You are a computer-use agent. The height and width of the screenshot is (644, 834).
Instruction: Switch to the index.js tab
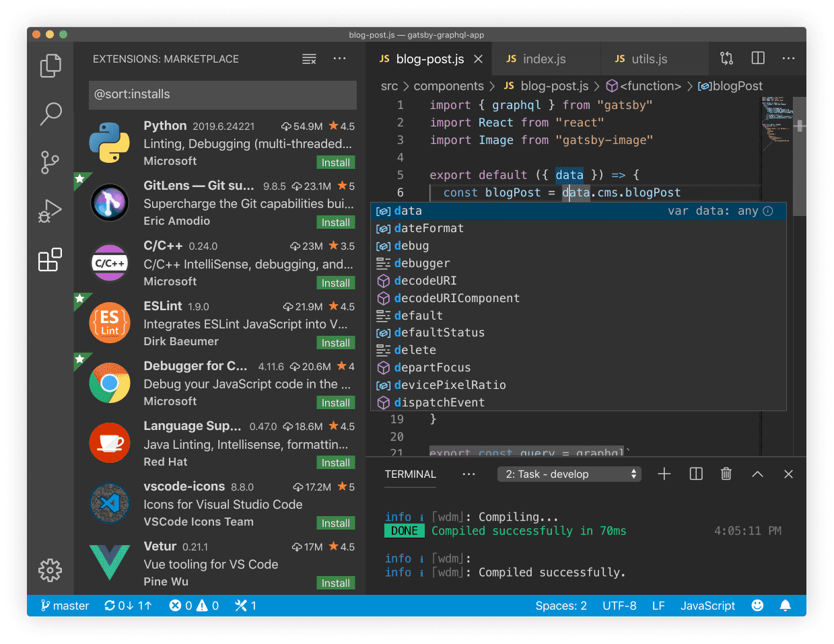tap(545, 59)
